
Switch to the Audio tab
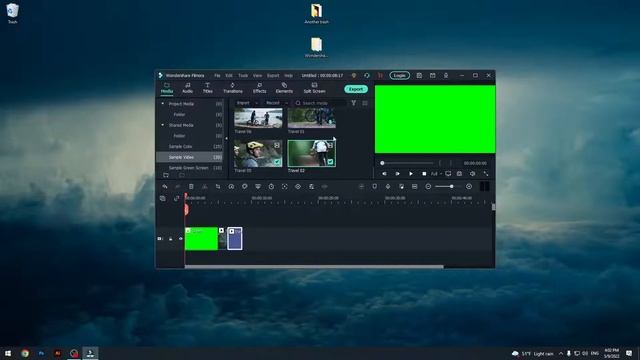pos(187,88)
